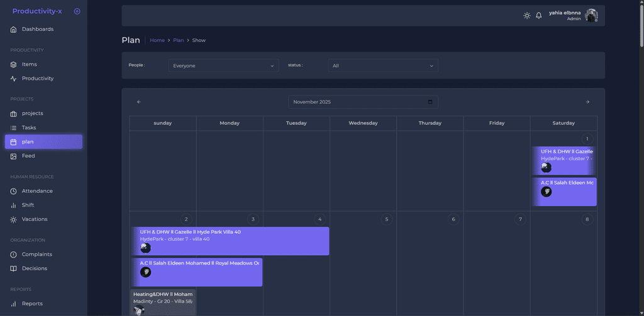644x316 pixels.
Task: Go to previous month with left arrow
Action: pos(139,102)
